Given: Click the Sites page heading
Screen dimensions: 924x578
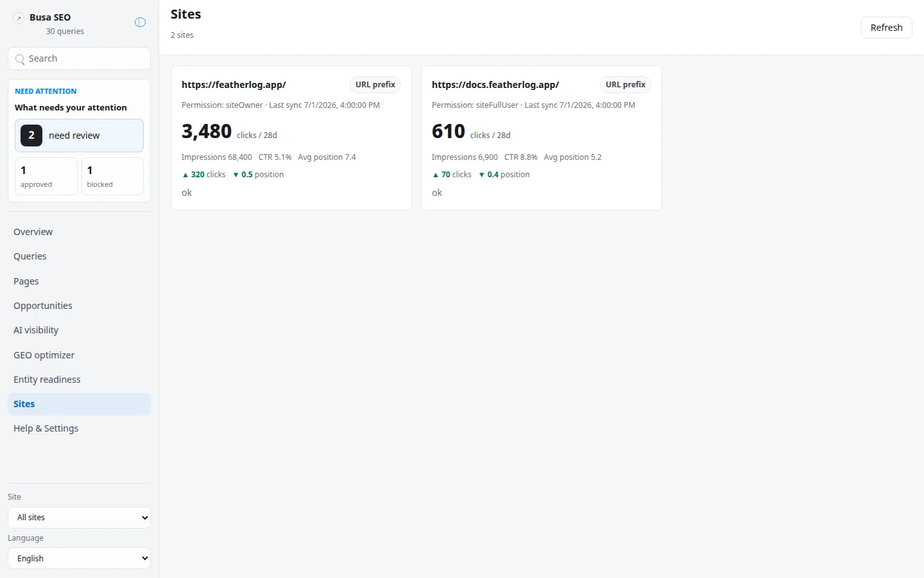Looking at the screenshot, I should point(186,14).
